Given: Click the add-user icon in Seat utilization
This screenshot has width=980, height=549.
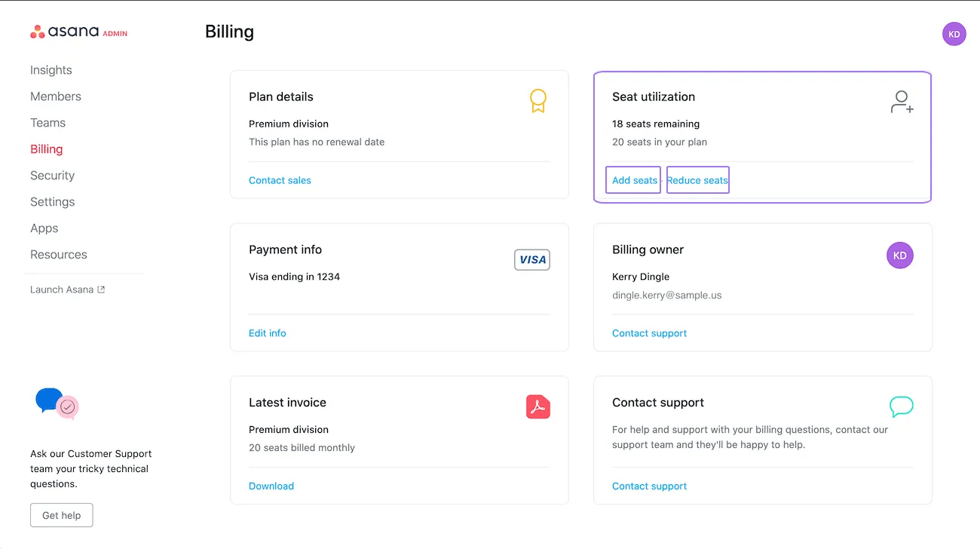Looking at the screenshot, I should (x=902, y=102).
